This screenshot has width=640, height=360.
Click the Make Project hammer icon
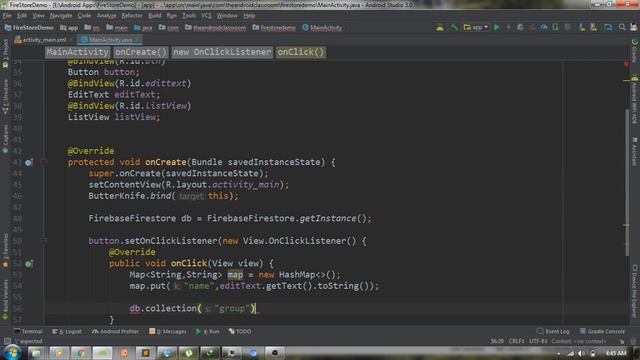(454, 27)
